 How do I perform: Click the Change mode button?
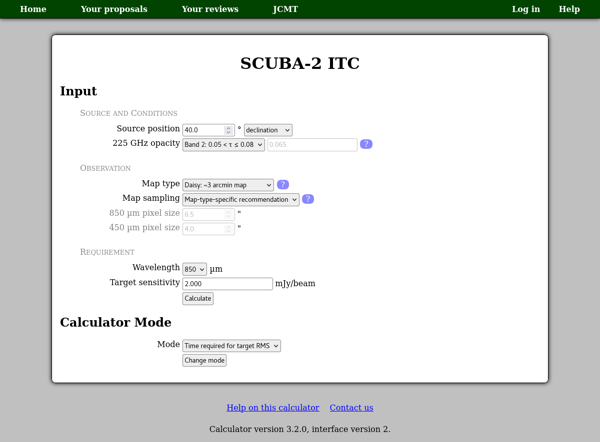tap(204, 360)
